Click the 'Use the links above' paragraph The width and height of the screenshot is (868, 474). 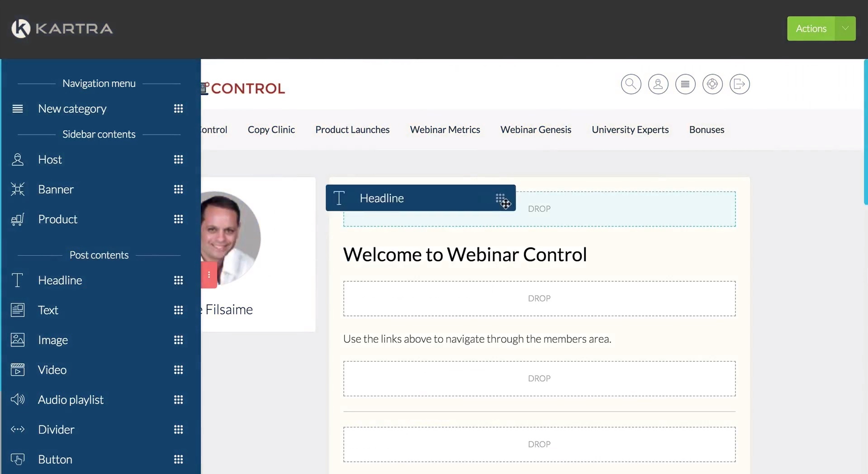click(x=477, y=339)
